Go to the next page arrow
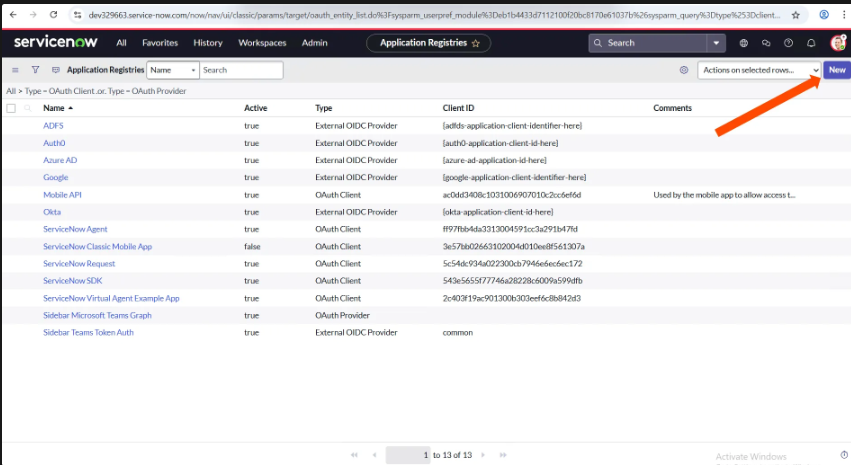This screenshot has height=465, width=851. click(x=482, y=455)
